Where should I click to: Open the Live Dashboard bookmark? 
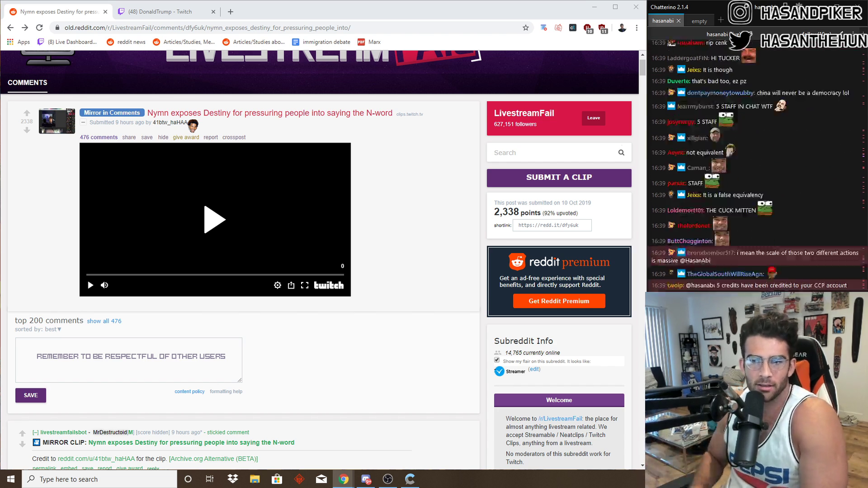67,42
